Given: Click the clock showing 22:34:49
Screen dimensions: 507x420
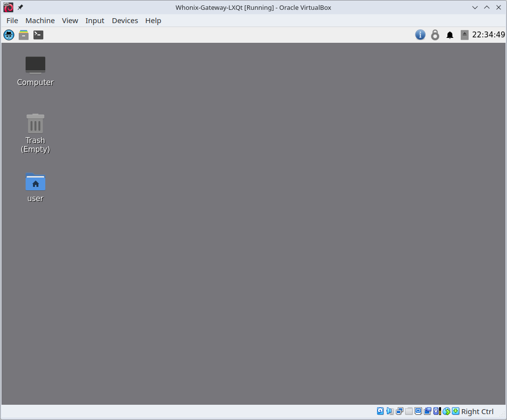Looking at the screenshot, I should click(x=488, y=35).
